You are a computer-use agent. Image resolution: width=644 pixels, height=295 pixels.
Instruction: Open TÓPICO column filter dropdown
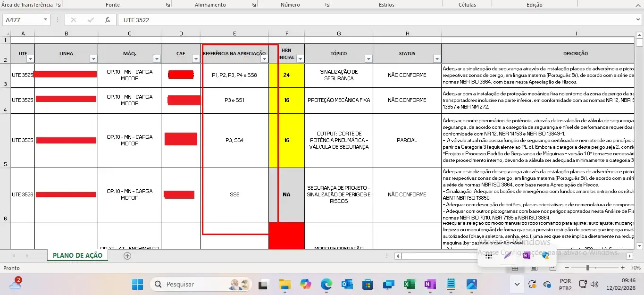point(368,59)
